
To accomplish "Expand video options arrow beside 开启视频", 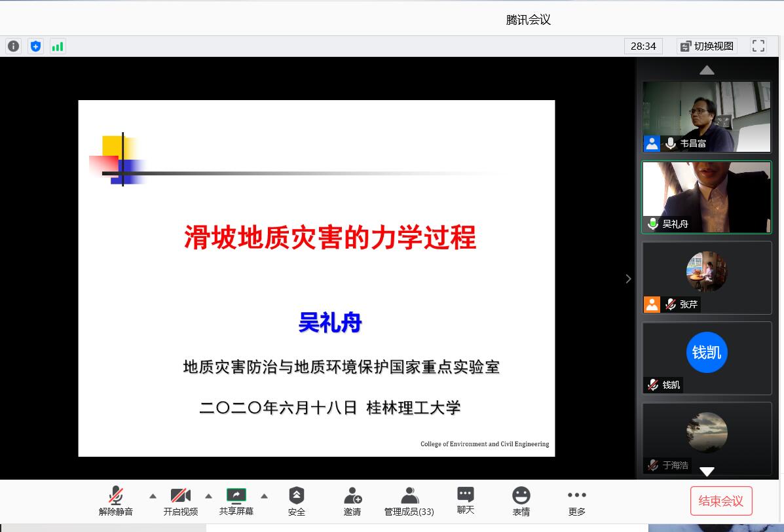I will (209, 496).
